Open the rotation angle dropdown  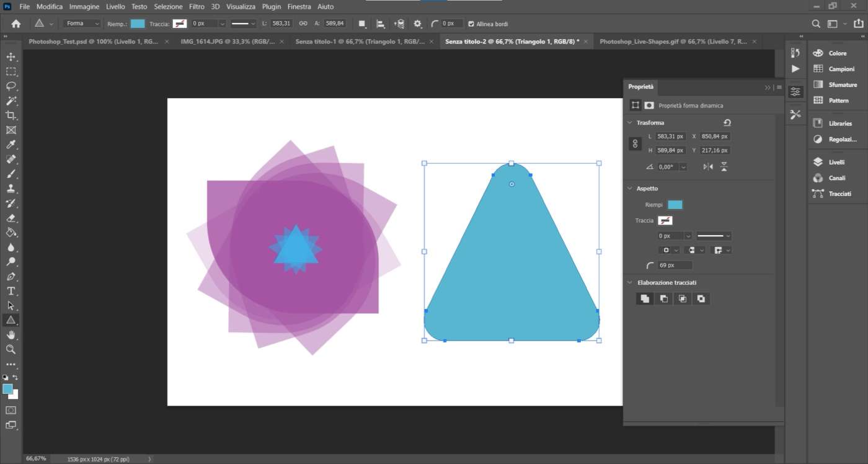683,167
